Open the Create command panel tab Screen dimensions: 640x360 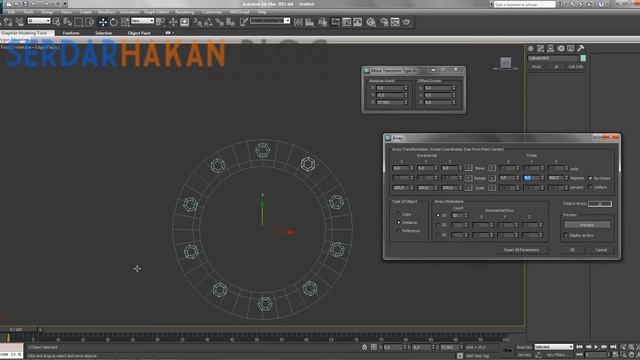click(531, 49)
